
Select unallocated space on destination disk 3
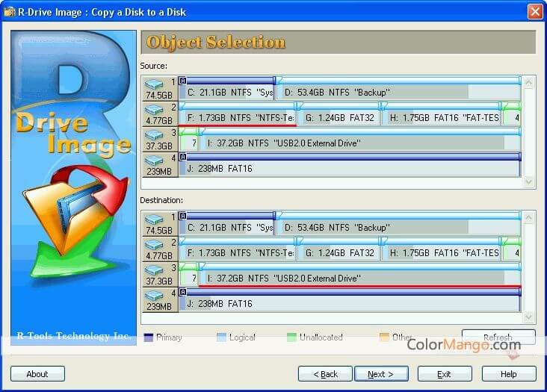point(188,275)
